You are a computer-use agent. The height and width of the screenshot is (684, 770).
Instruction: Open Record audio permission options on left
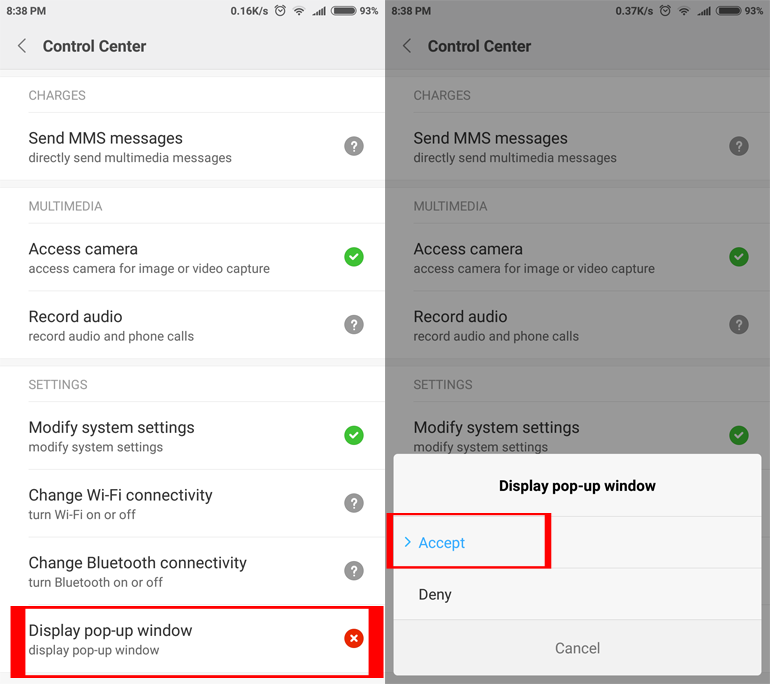[x=192, y=325]
